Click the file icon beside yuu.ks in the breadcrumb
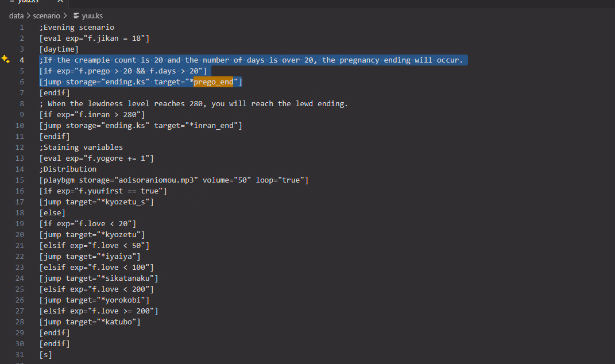 pyautogui.click(x=76, y=16)
